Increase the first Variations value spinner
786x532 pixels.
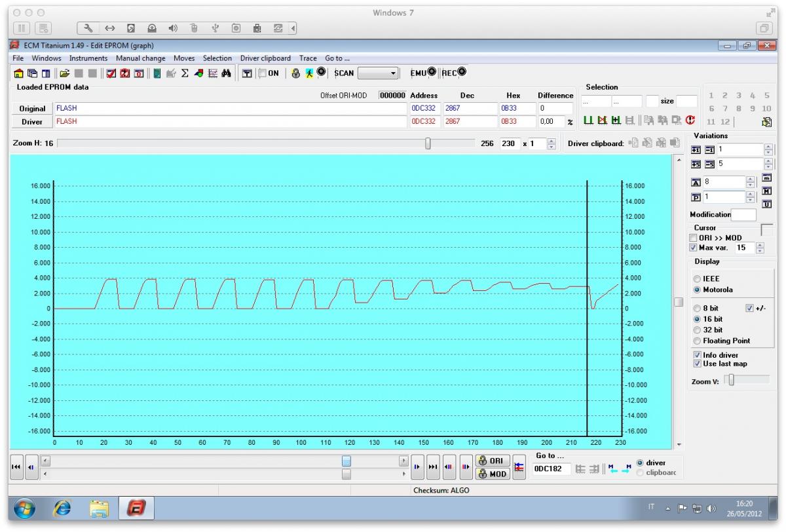tap(768, 147)
